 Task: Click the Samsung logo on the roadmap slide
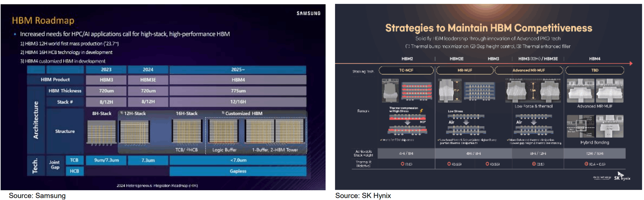308,13
